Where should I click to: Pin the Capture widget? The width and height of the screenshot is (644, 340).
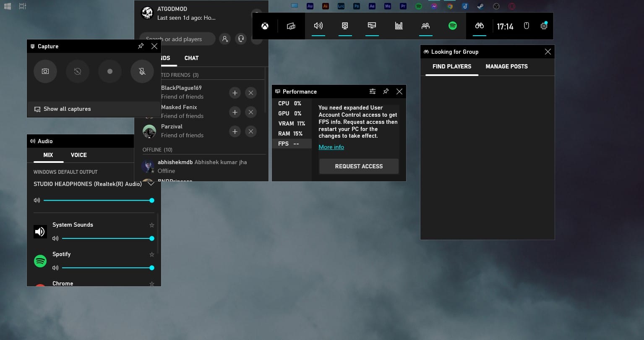click(x=141, y=46)
